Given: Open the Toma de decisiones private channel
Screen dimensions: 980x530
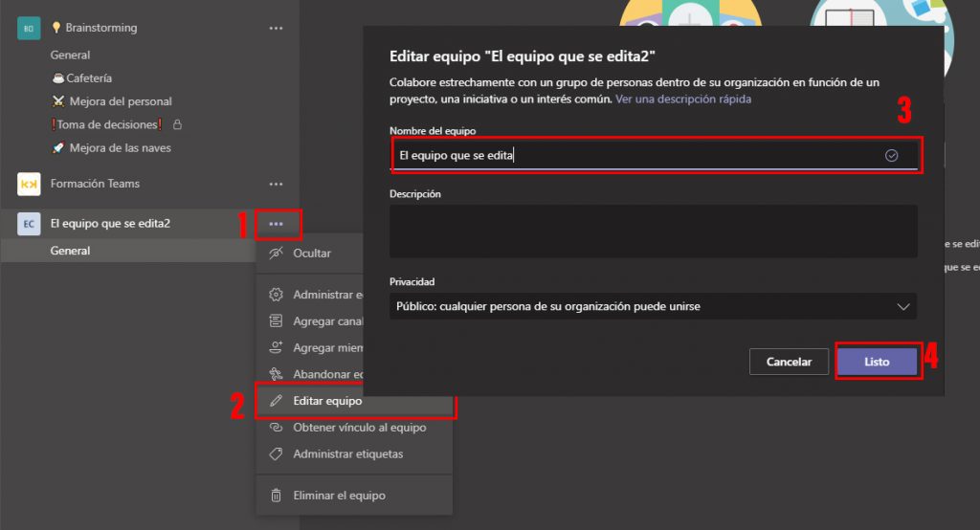Looking at the screenshot, I should click(x=109, y=124).
